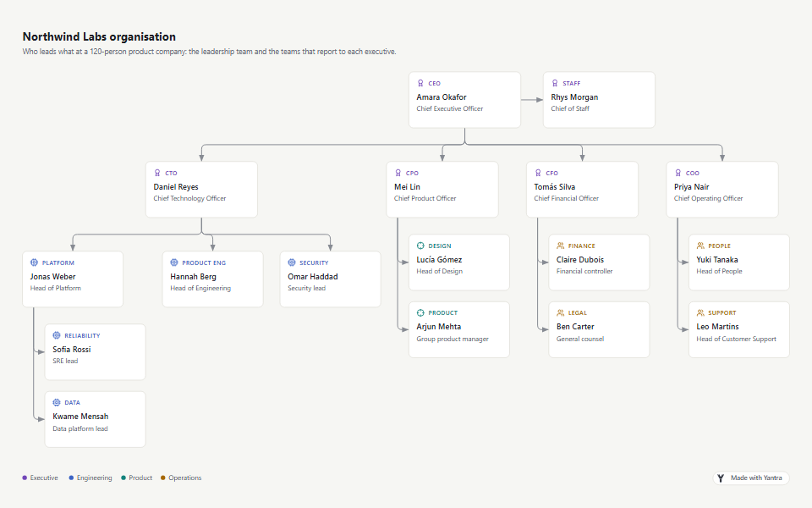Click the Northwind Labs organisation title
Viewport: 812px width, 508px height.
coord(99,36)
